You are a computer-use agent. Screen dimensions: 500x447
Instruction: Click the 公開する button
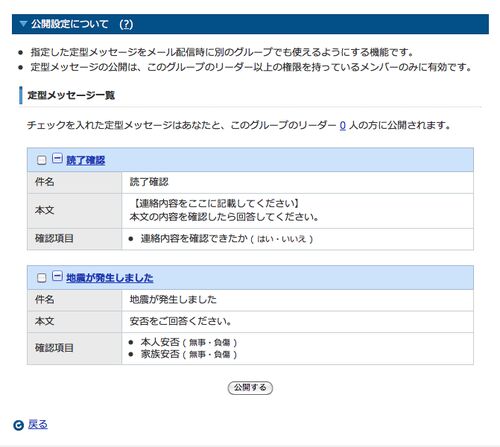tap(250, 388)
